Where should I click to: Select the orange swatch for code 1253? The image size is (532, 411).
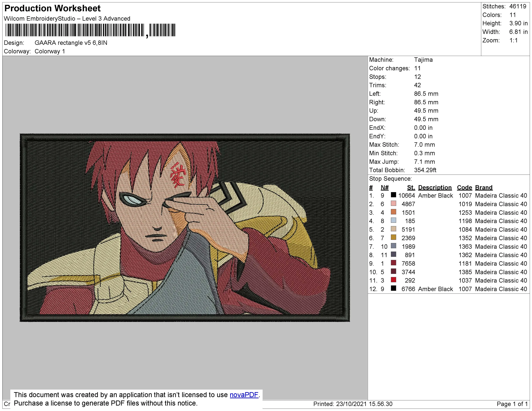tap(393, 212)
